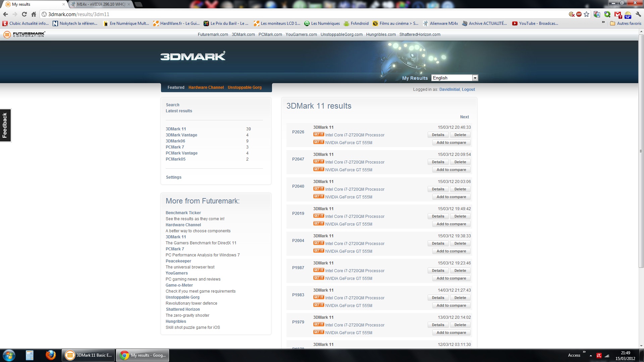This screenshot has width=644, height=362.
Task: Open the Game-o-Meter link
Action: pyautogui.click(x=179, y=285)
